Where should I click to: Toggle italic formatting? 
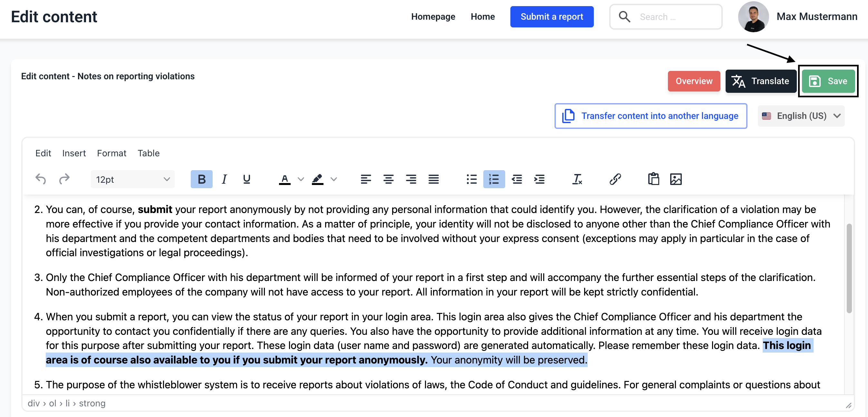[x=224, y=179]
